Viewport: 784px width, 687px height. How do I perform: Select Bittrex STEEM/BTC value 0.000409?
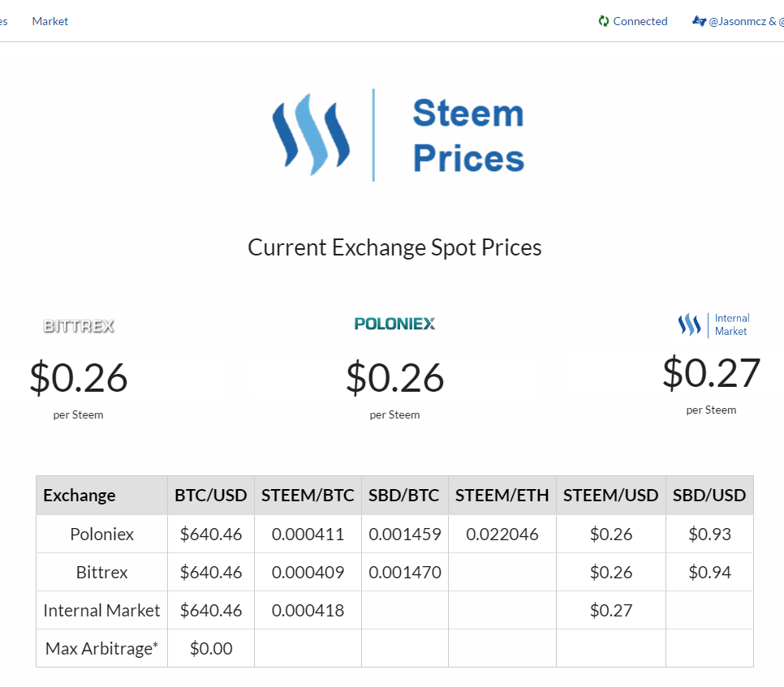click(x=308, y=572)
